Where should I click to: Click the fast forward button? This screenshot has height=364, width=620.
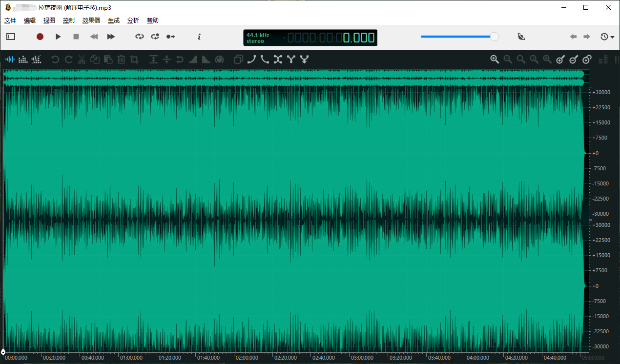(x=111, y=37)
